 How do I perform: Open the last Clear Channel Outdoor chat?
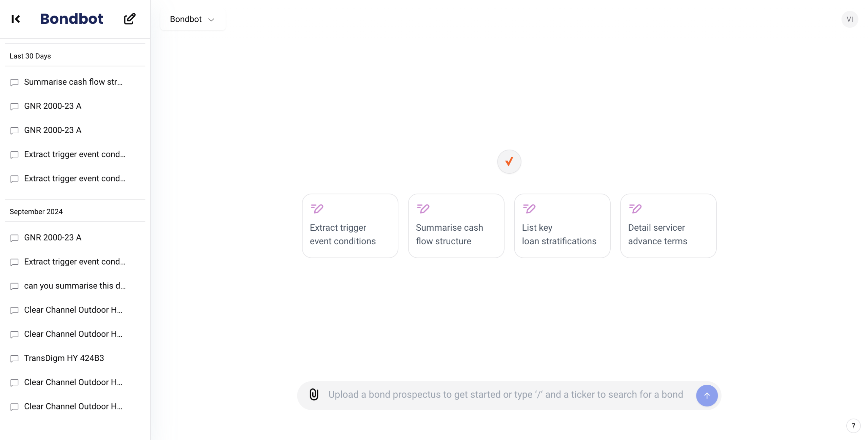73,406
